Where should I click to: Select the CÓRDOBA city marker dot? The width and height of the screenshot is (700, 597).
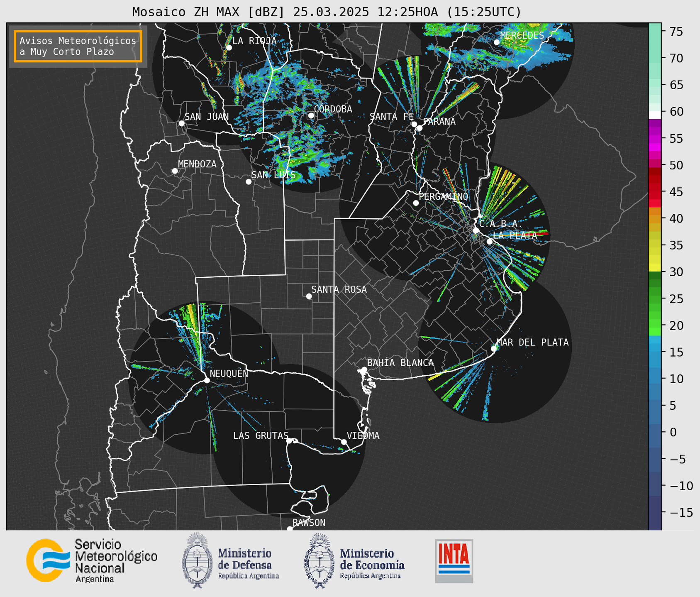click(x=311, y=115)
